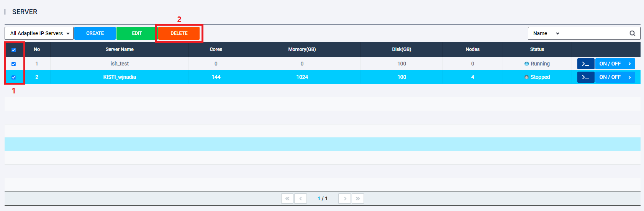Viewport: 644px width, 211px height.
Task: Click the 4 nodes value for KISTI_wjnadia
Action: 472,77
